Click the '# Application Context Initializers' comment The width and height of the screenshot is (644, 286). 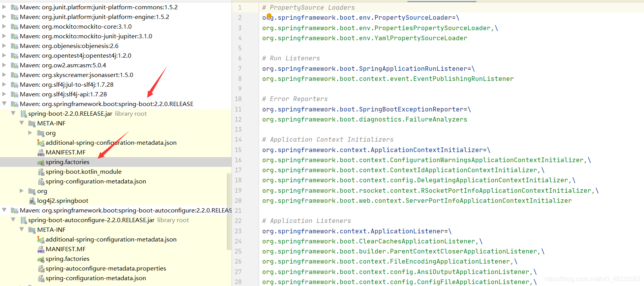[328, 139]
